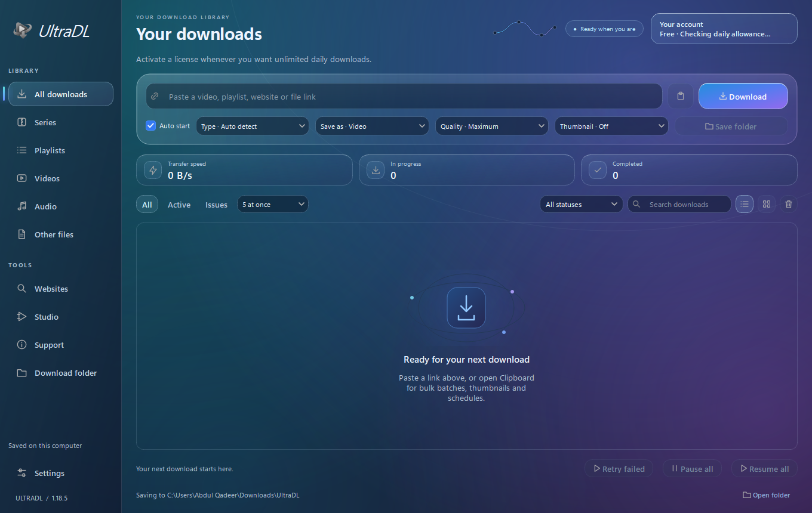Click the Open folder link

coord(767,495)
